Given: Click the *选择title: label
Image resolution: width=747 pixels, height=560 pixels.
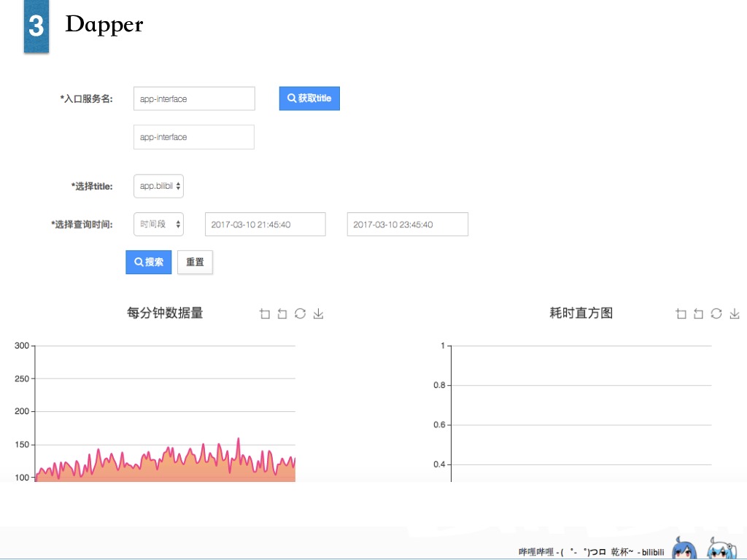Looking at the screenshot, I should coord(92,186).
